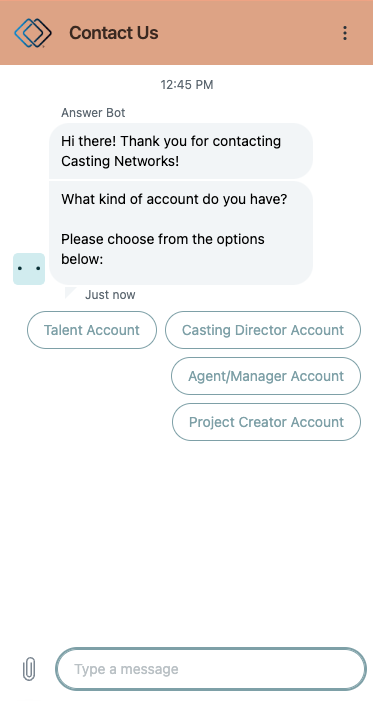
Task: Select the Talent Account option
Action: [92, 330]
